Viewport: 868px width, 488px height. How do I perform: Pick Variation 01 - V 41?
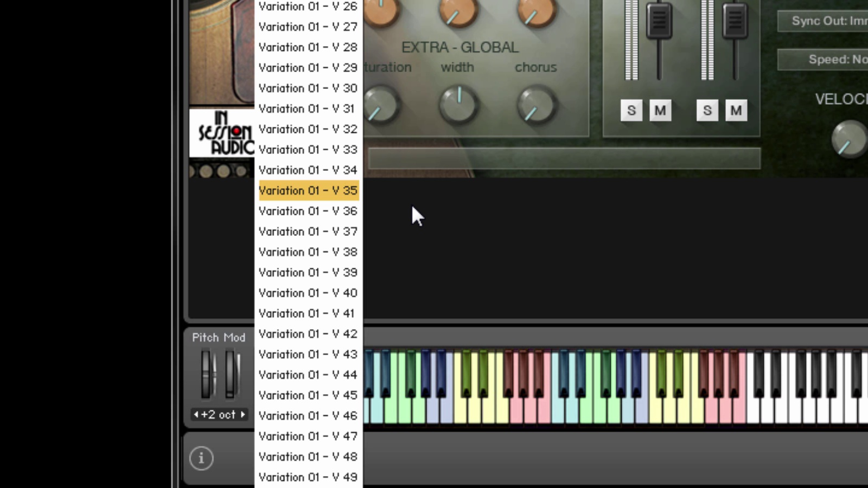(308, 313)
